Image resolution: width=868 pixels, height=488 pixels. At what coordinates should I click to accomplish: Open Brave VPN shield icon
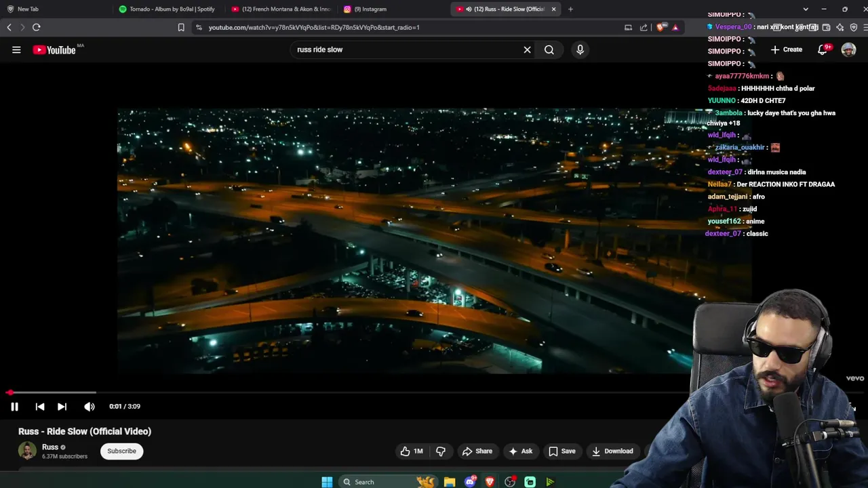click(x=854, y=28)
